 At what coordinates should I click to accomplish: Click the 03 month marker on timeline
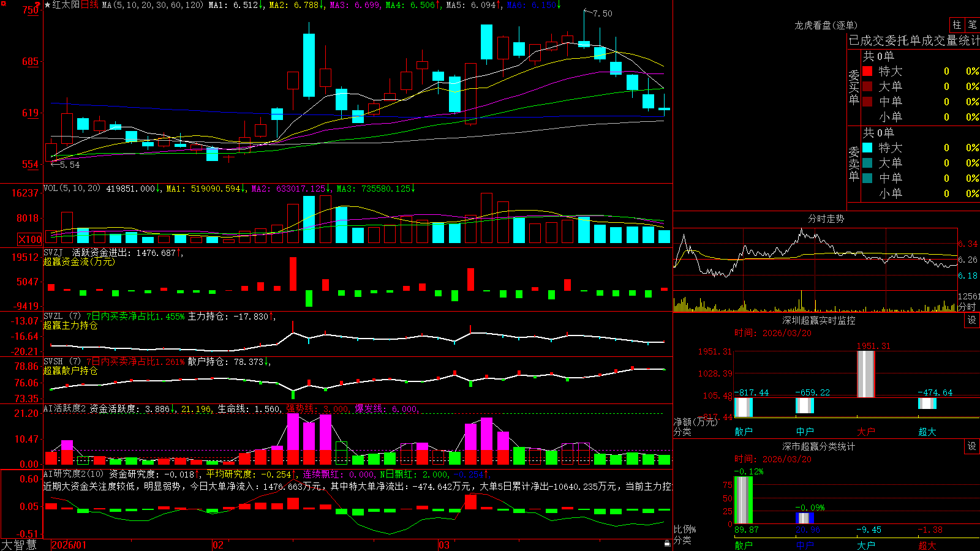pyautogui.click(x=444, y=545)
